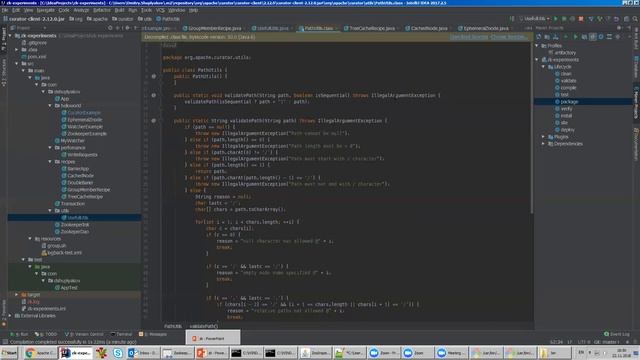Collapse Lifecycle node in Maven panel
640x360 pixels.
(x=544, y=67)
